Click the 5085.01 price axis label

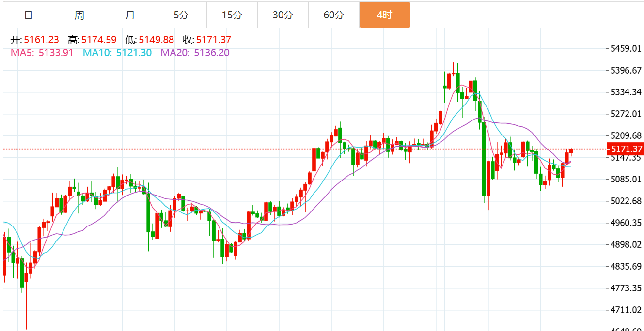point(626,180)
